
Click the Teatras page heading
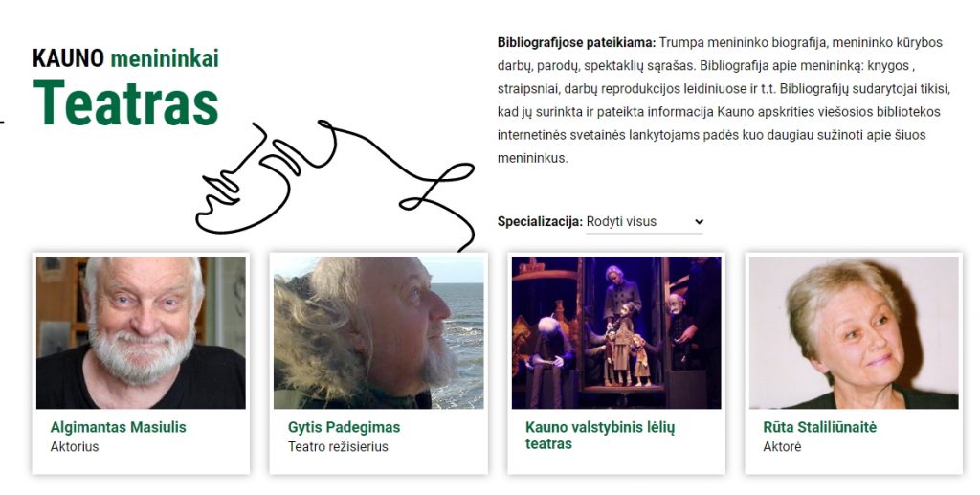[x=126, y=103]
